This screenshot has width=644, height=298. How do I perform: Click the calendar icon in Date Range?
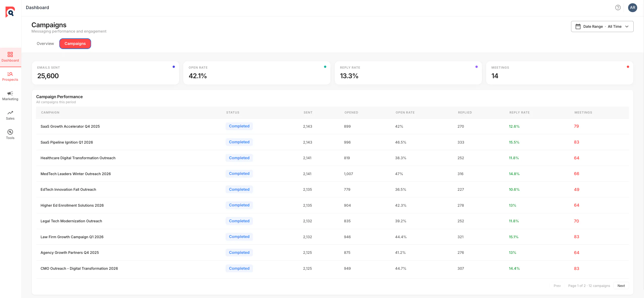tap(578, 26)
